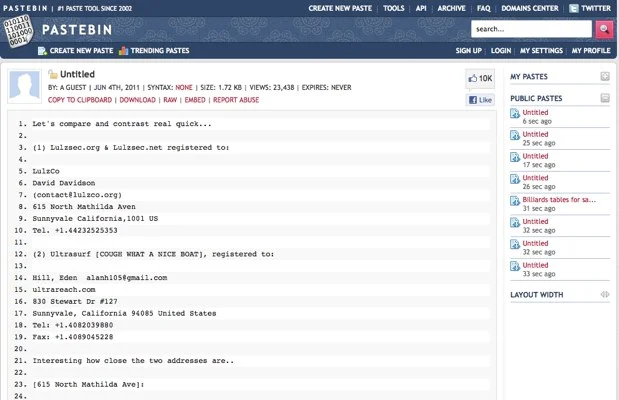
Task: Click the Twitter text link
Action: pyautogui.click(x=596, y=8)
